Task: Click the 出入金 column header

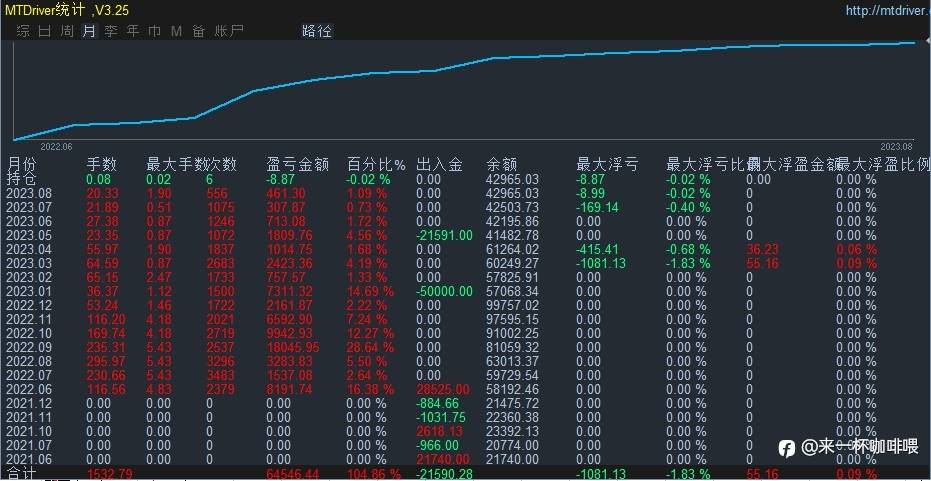Action: [439, 164]
